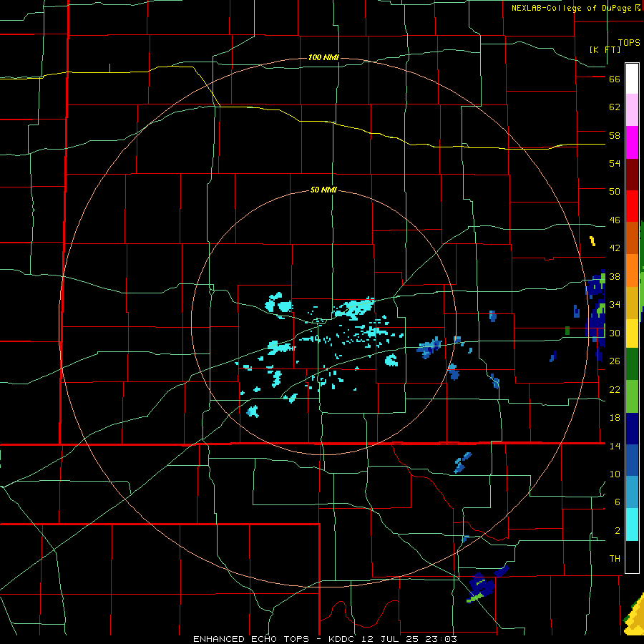Click the "22" legend value
This screenshot has width=644, height=644.
[x=615, y=389]
